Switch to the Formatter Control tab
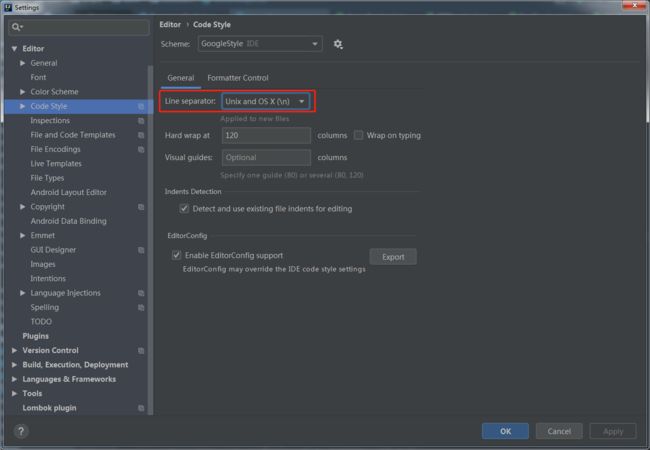This screenshot has height=450, width=650. [x=238, y=78]
